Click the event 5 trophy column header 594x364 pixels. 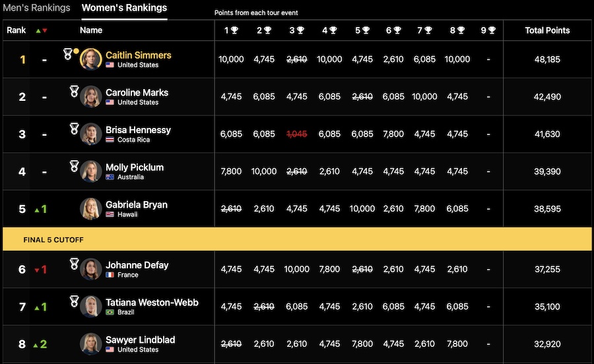[x=362, y=30]
